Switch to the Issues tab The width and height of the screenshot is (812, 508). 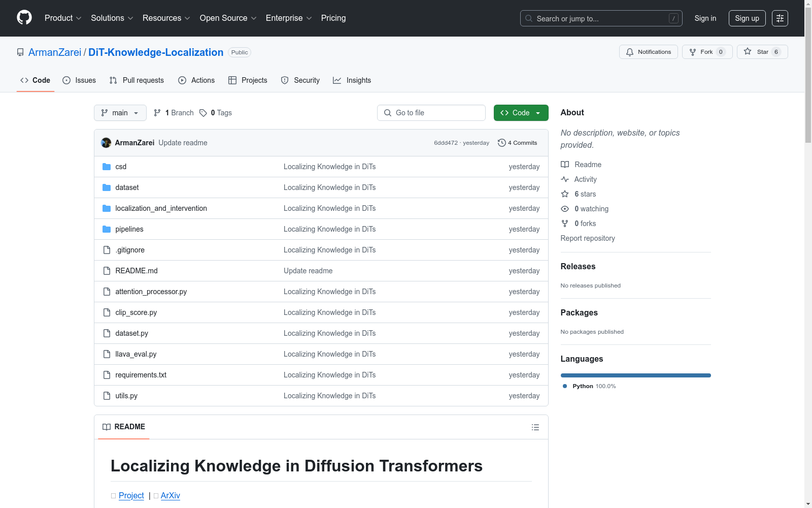79,80
